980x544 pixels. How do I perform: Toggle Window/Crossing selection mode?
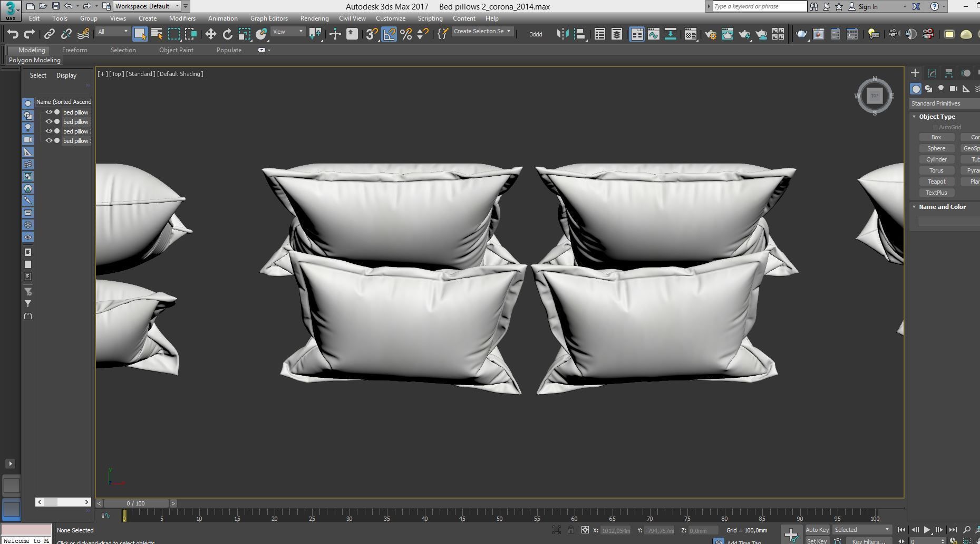pos(190,34)
